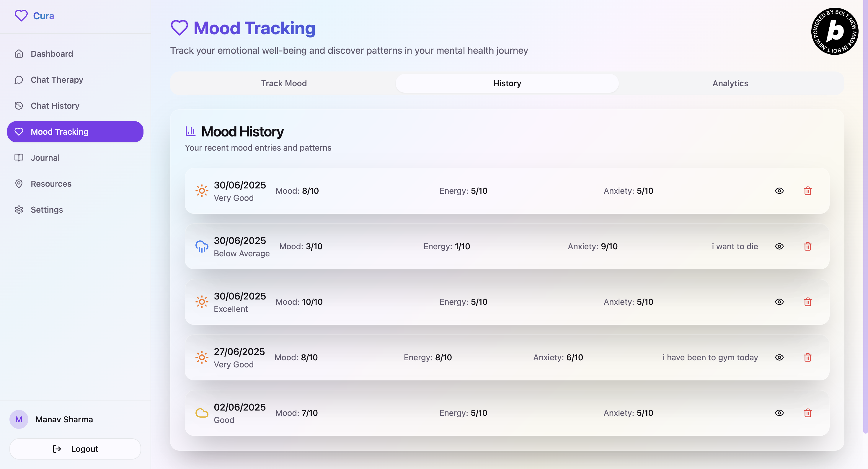View details of 'i want to die' entry

coord(779,247)
